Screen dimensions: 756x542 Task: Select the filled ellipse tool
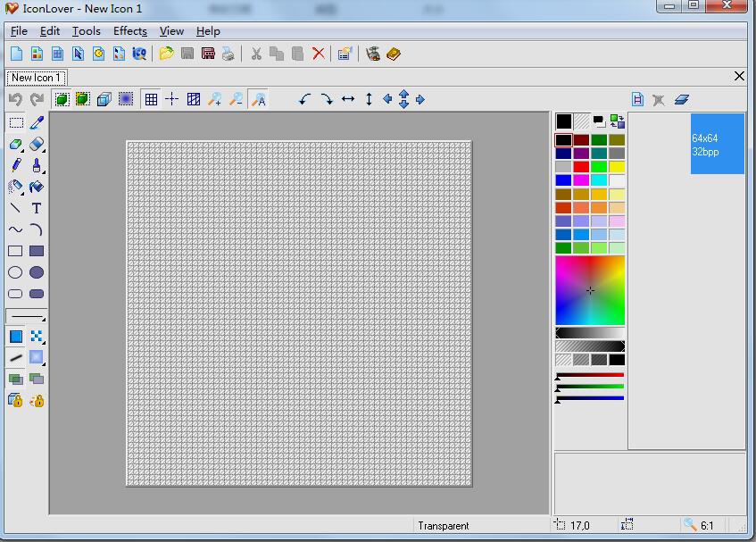coord(37,272)
